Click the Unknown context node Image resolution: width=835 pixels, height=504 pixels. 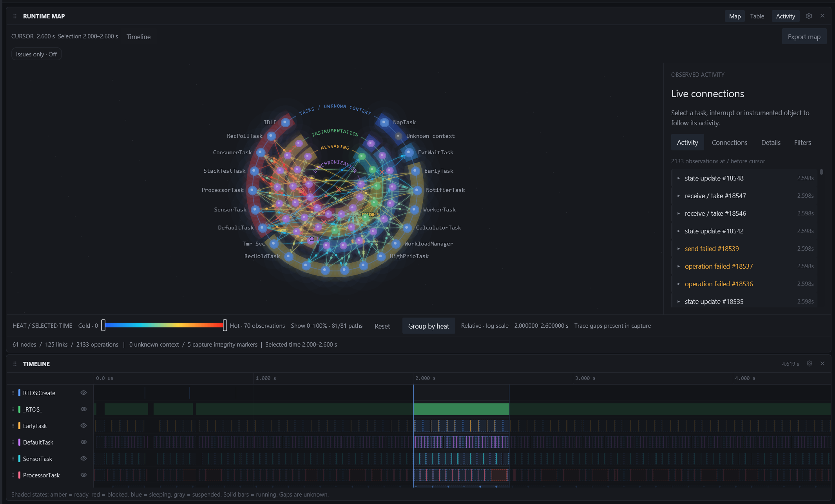(398, 136)
